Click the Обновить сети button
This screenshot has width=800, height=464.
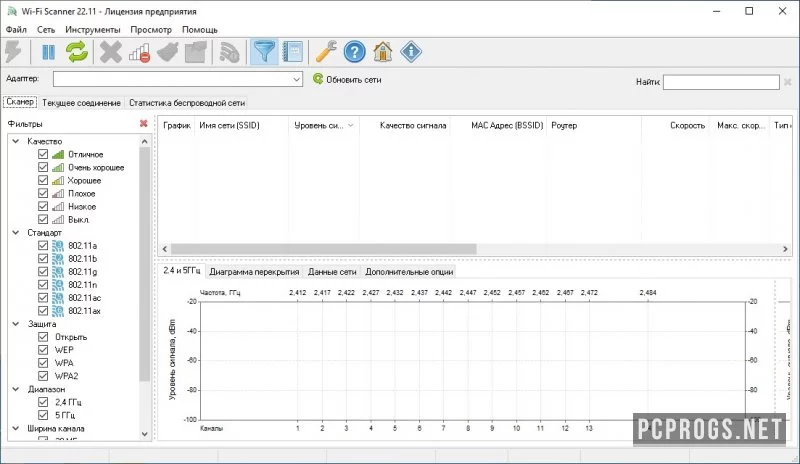pyautogui.click(x=347, y=79)
